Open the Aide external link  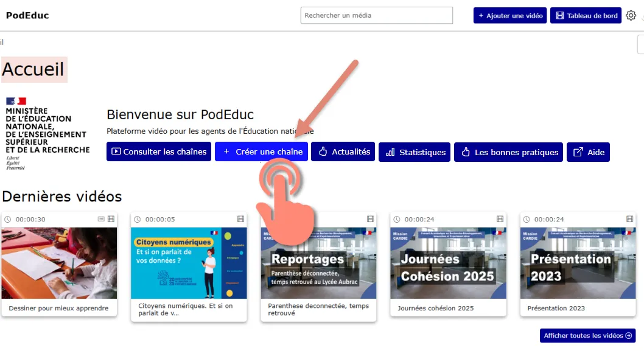588,152
